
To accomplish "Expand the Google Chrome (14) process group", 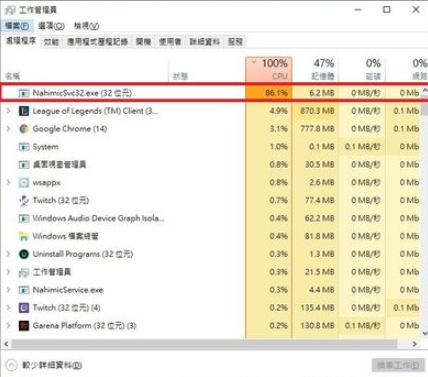I will click(x=8, y=129).
